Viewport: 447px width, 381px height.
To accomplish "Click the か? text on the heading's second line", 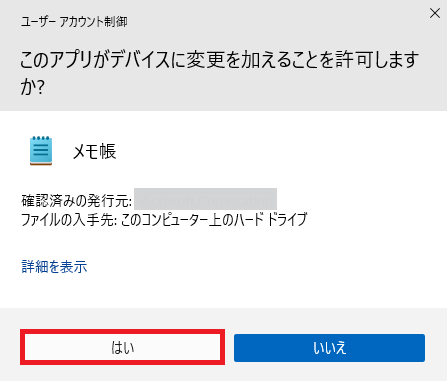I will (x=32, y=88).
